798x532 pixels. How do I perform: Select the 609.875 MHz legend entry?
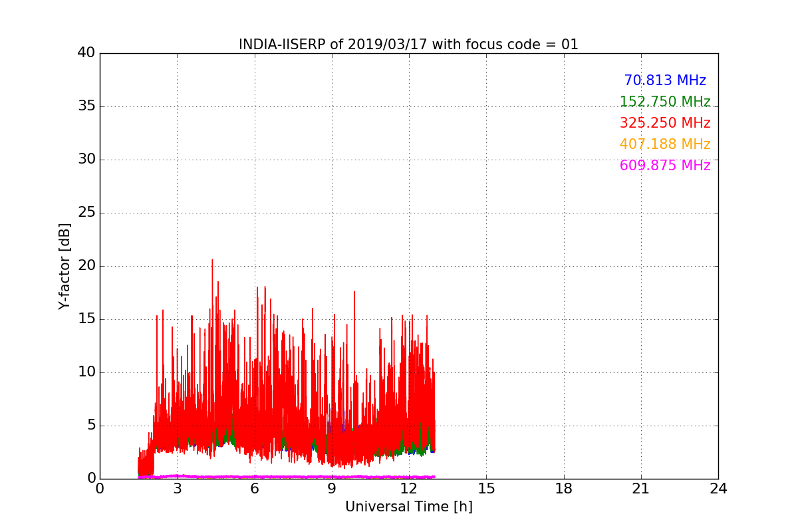point(665,166)
